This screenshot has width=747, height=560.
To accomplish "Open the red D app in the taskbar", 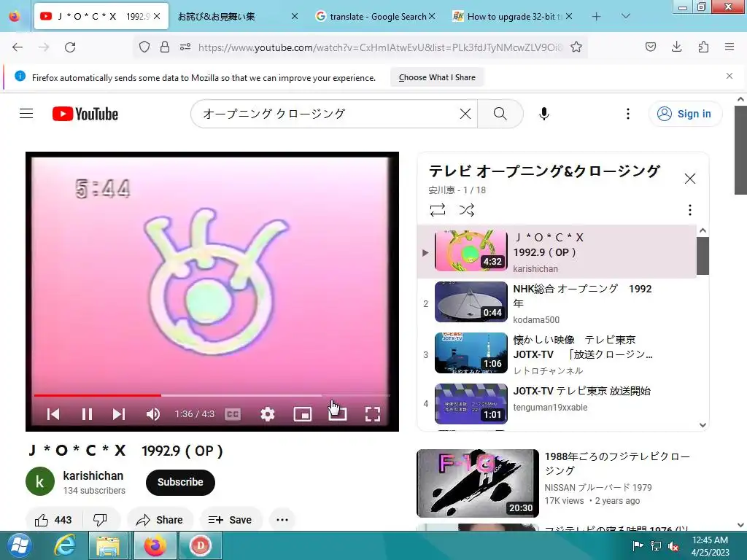I will point(200,545).
